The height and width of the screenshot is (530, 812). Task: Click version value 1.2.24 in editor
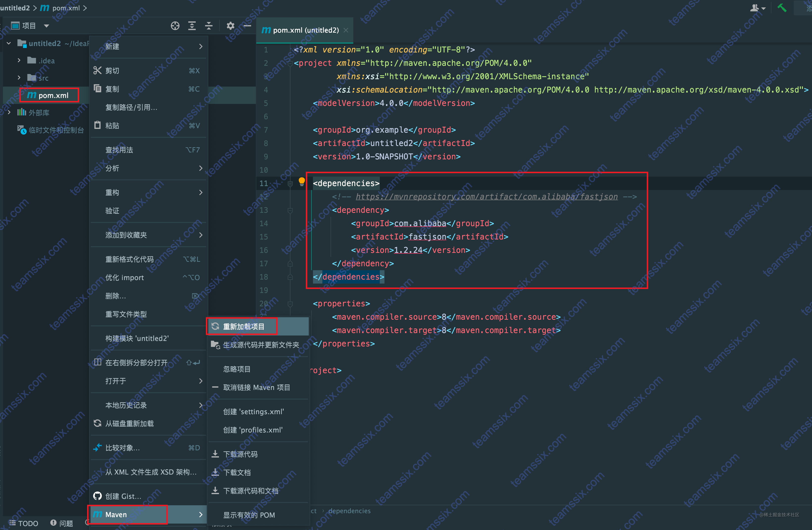(x=408, y=250)
